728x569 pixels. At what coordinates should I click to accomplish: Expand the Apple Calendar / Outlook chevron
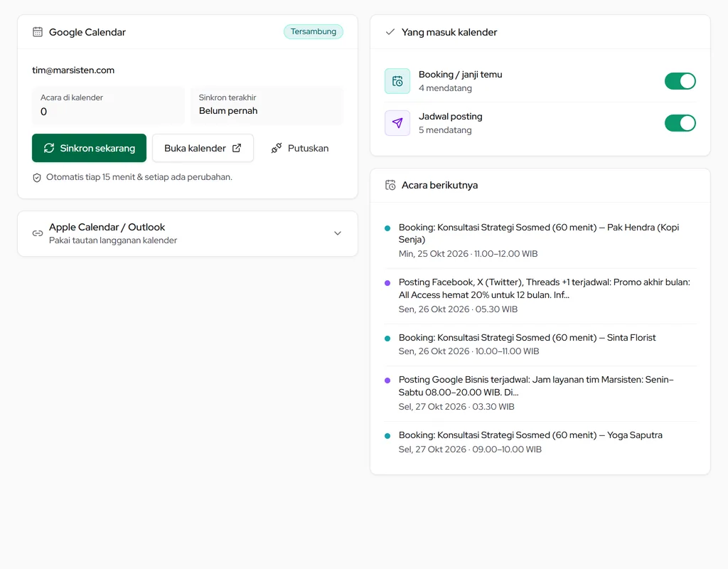338,233
